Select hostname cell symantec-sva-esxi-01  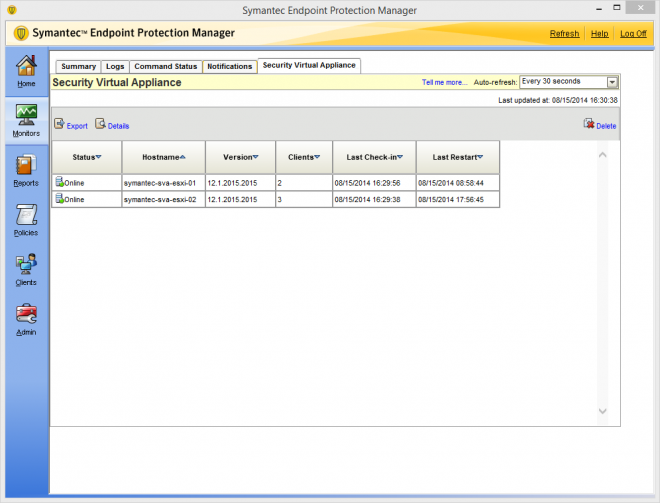click(164, 183)
